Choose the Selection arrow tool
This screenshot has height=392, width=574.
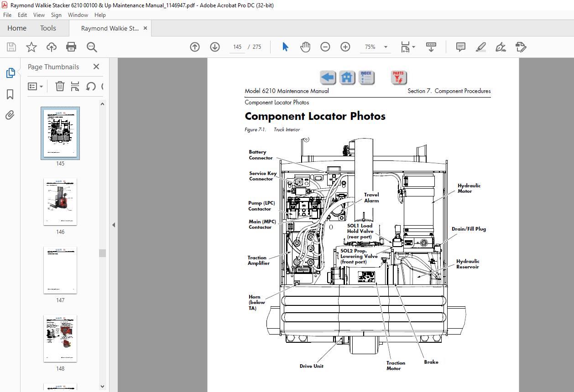286,47
